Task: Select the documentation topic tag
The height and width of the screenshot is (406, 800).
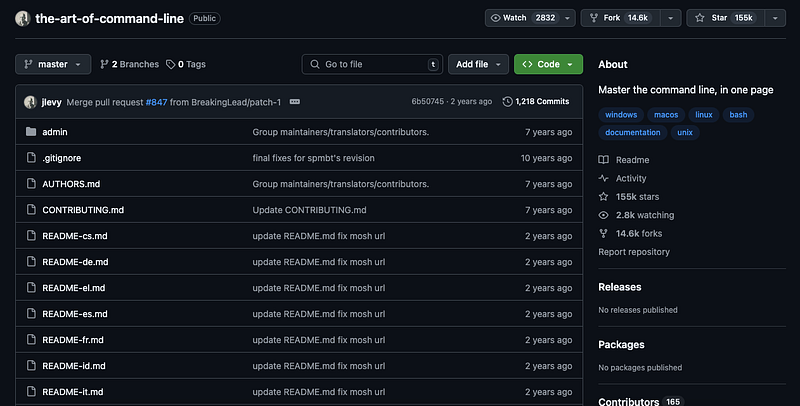Action: (x=633, y=132)
